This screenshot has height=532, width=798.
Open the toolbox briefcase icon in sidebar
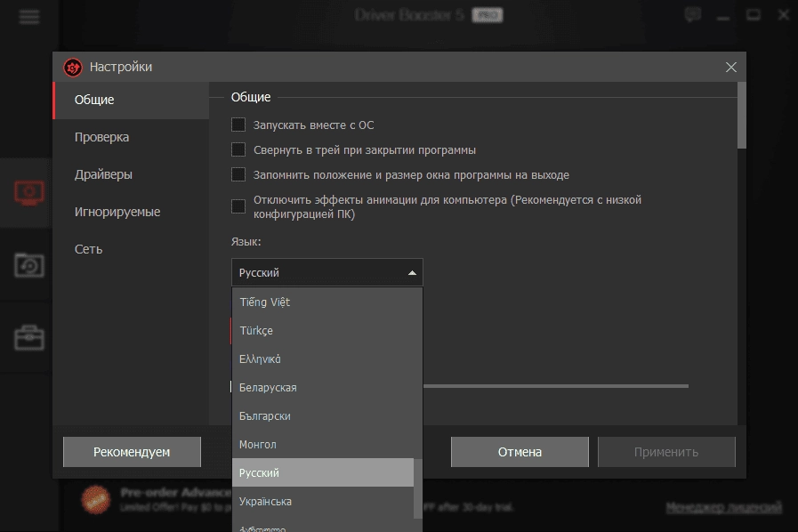(x=29, y=337)
